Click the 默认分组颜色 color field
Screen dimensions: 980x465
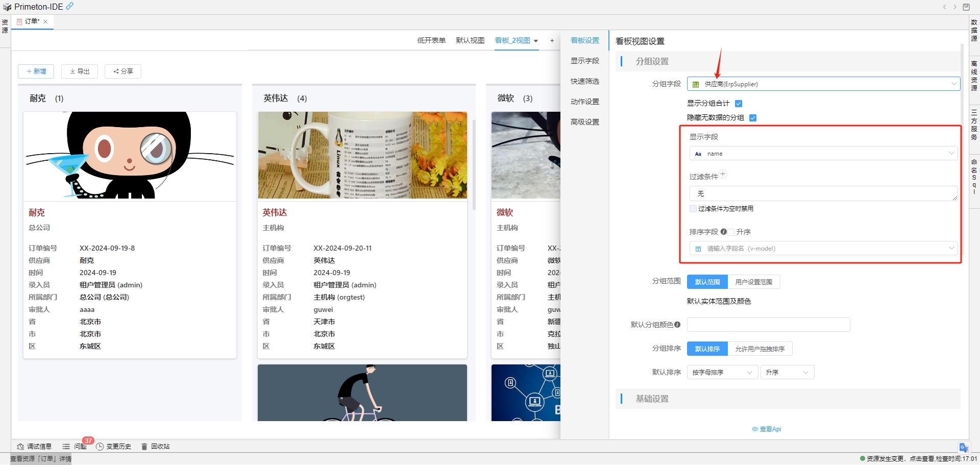(x=768, y=325)
